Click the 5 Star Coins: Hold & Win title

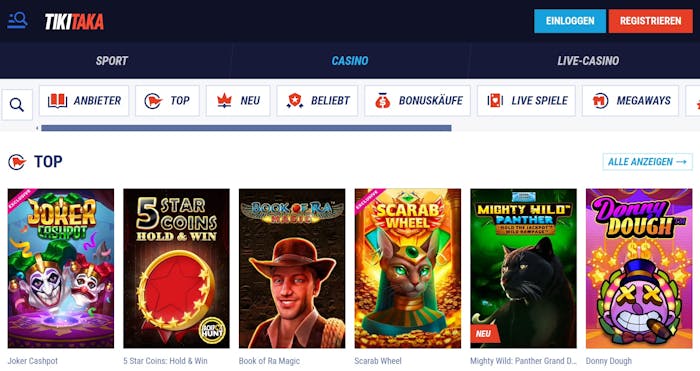[165, 361]
